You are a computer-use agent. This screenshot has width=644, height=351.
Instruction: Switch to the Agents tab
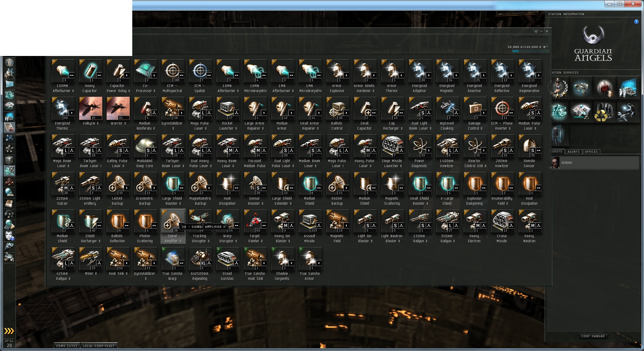pos(574,152)
